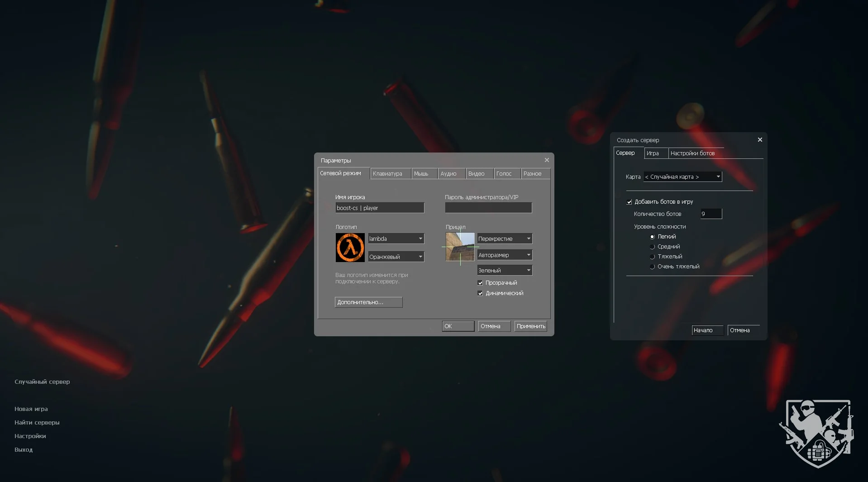
Task: Select the Средний difficulty radio button
Action: (652, 247)
